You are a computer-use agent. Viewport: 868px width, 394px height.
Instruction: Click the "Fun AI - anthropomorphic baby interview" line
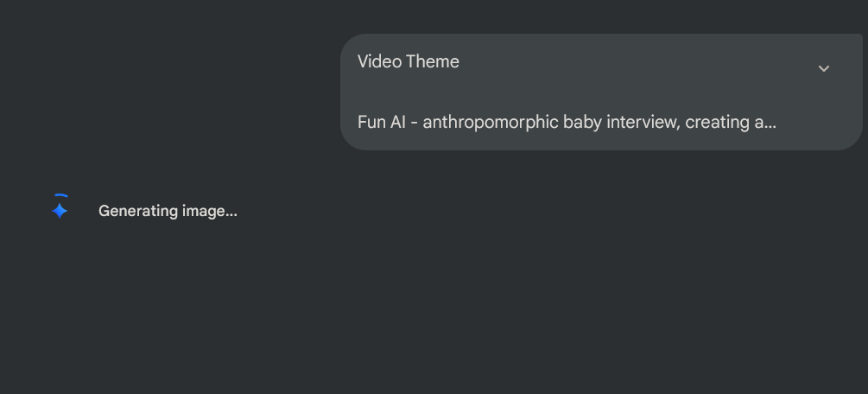(x=567, y=122)
